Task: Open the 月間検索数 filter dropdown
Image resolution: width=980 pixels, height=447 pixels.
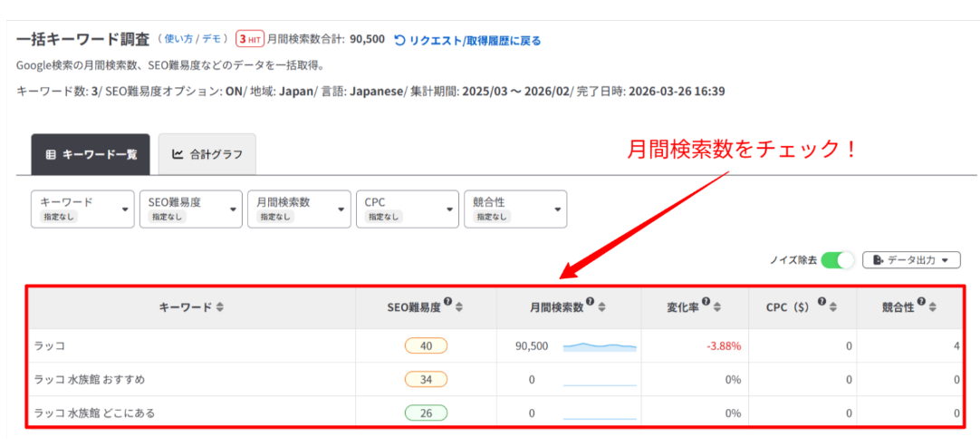Action: pyautogui.click(x=300, y=209)
